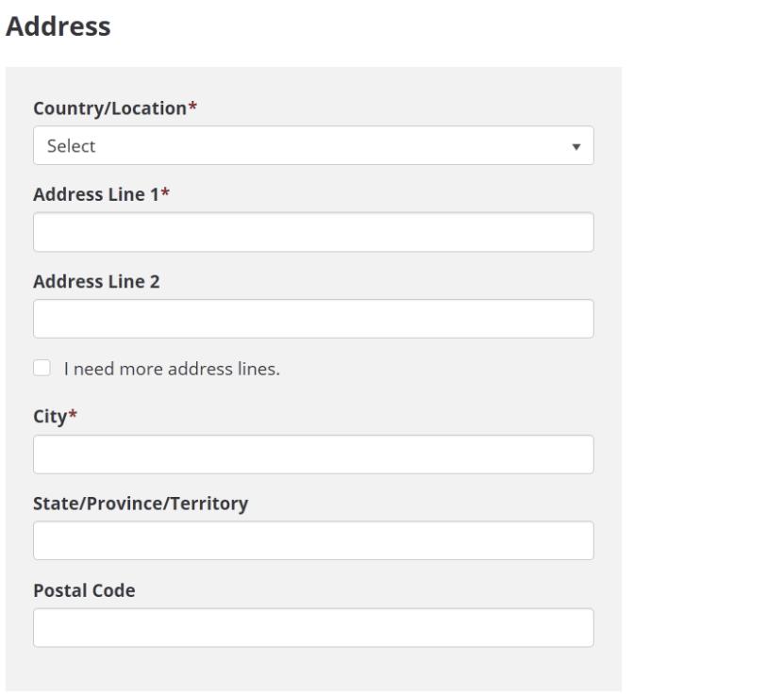Click the arrow in the Country select box

click(575, 147)
